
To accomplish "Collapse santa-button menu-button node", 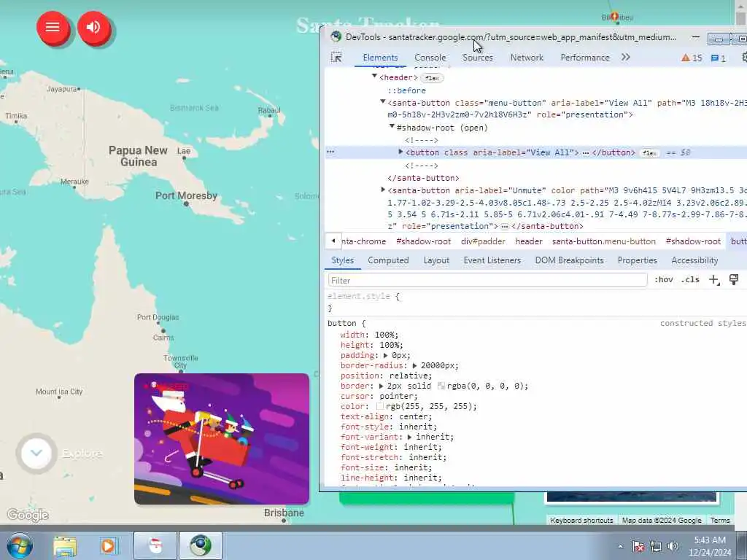I will (382, 101).
